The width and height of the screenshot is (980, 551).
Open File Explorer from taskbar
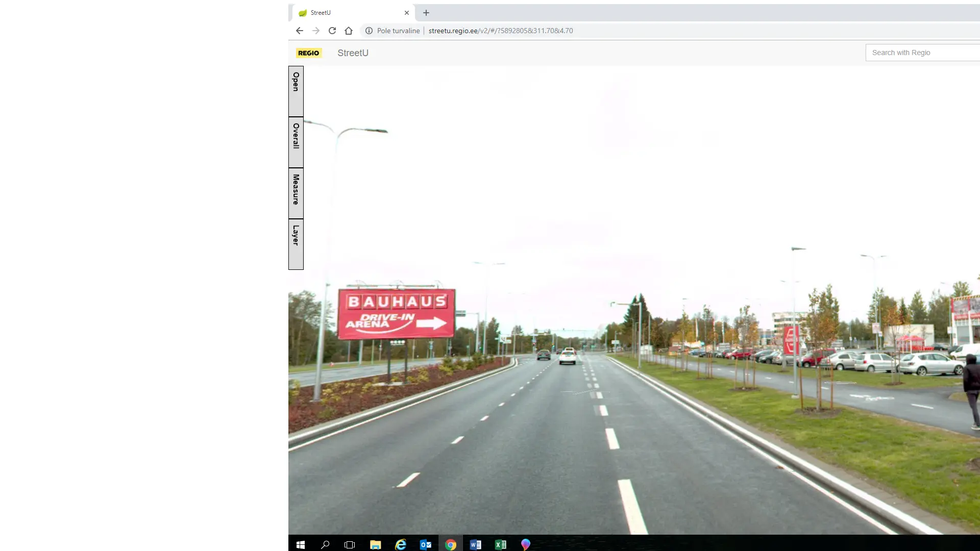(x=375, y=544)
